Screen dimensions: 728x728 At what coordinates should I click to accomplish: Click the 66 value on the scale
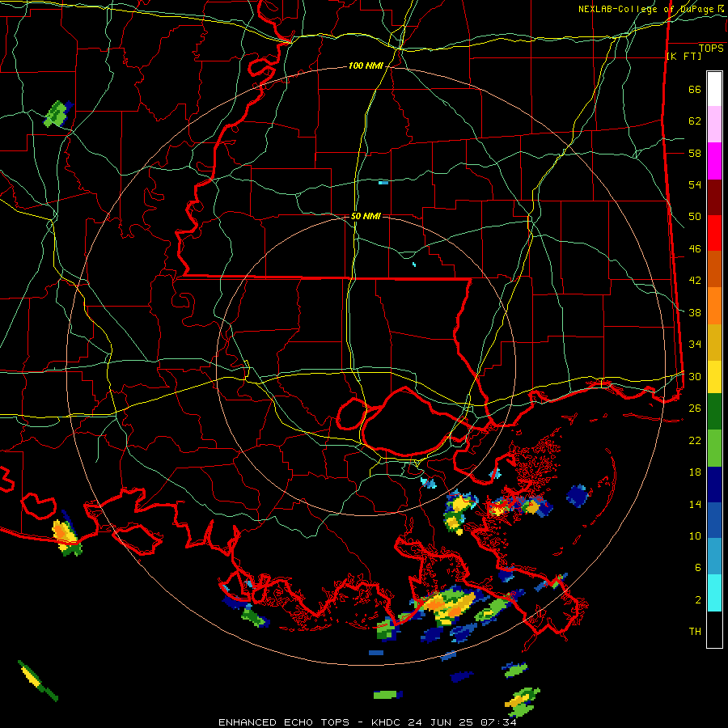[x=695, y=89]
